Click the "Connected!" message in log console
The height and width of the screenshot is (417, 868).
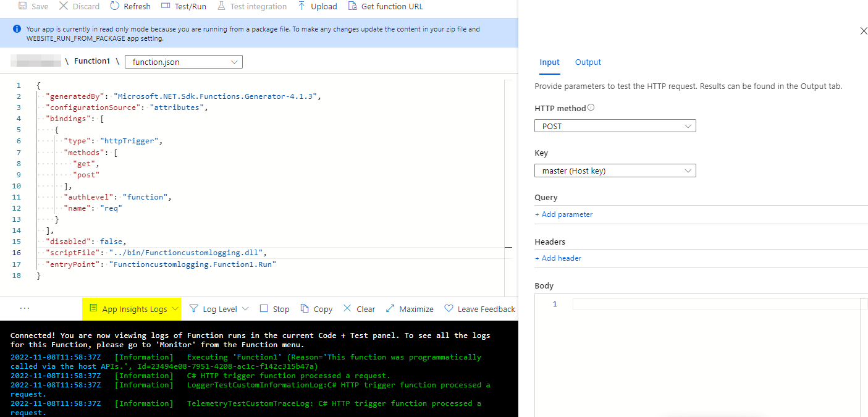[x=250, y=340]
